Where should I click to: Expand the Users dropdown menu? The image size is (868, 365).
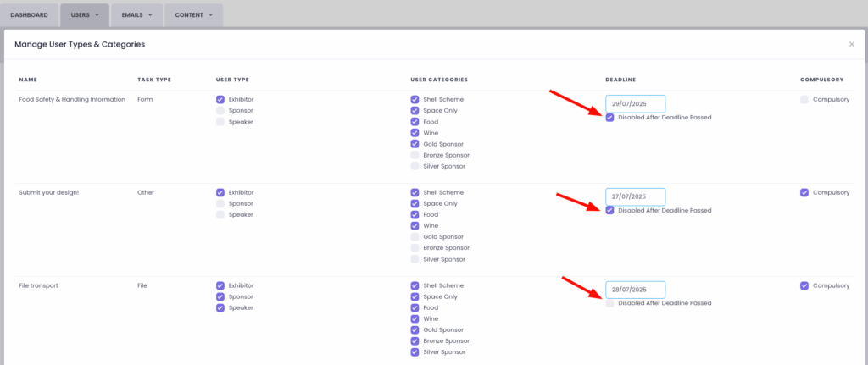(x=85, y=14)
